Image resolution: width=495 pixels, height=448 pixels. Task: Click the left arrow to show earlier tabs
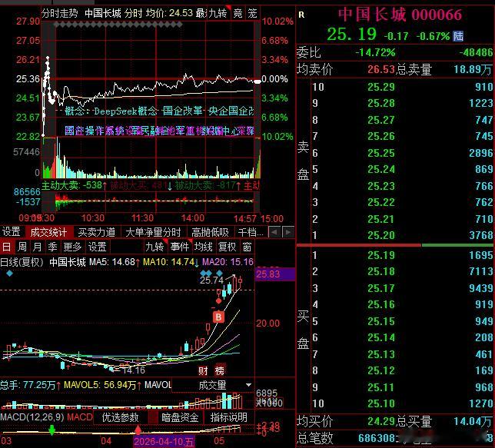click(x=274, y=232)
